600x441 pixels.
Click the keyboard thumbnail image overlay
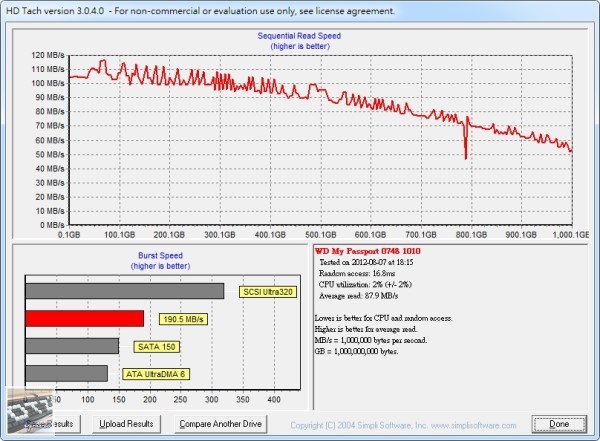pos(31,412)
